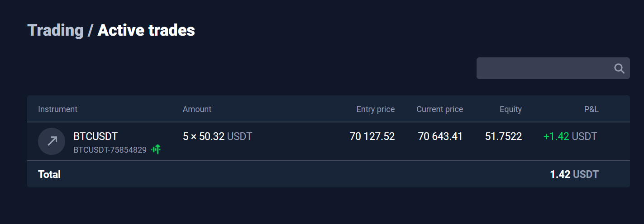Sort by Entry price column

[376, 109]
